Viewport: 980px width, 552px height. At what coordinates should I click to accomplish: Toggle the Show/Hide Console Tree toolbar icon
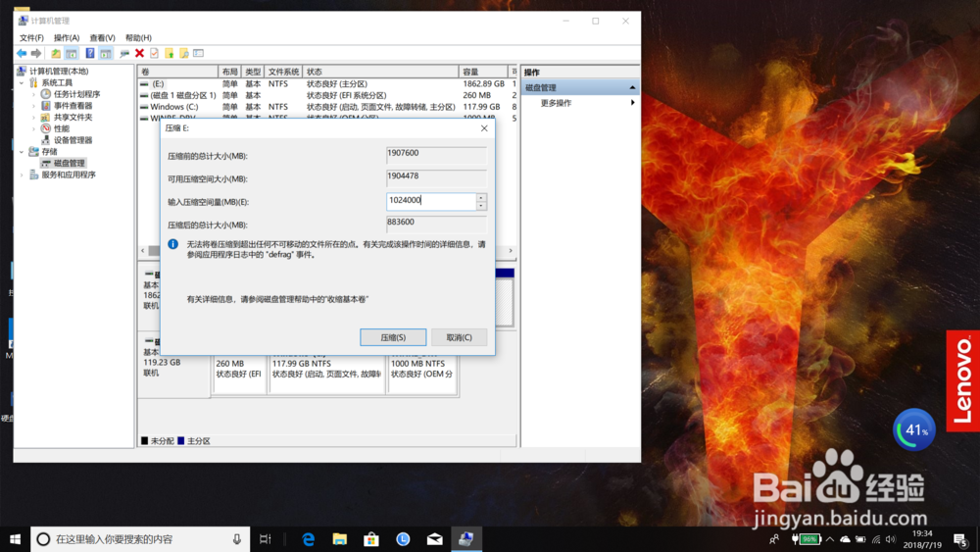72,54
